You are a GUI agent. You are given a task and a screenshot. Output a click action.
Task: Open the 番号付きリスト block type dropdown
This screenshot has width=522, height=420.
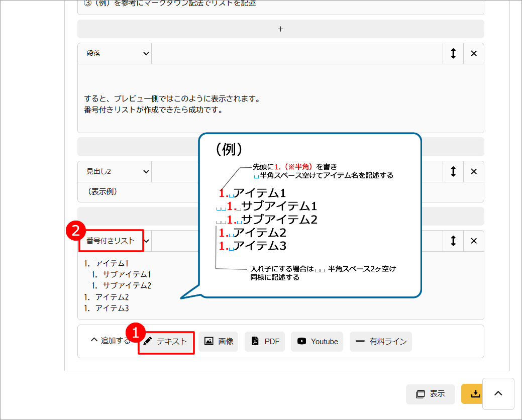click(115, 241)
